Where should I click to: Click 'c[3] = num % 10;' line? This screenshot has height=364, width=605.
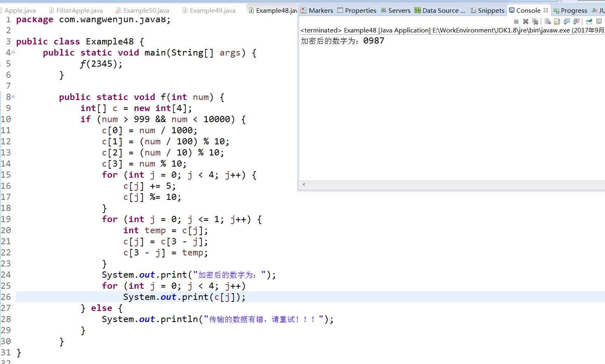pyautogui.click(x=144, y=164)
